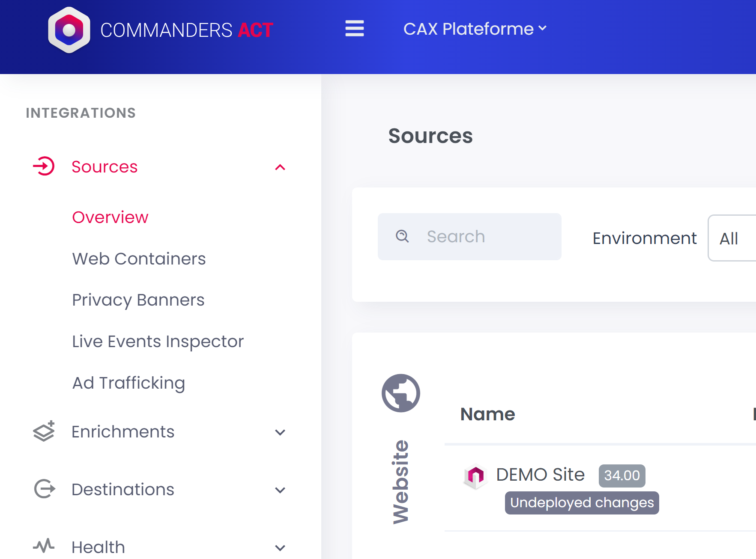This screenshot has width=756, height=559.
Task: Open the DEMO Site source link
Action: pos(540,475)
